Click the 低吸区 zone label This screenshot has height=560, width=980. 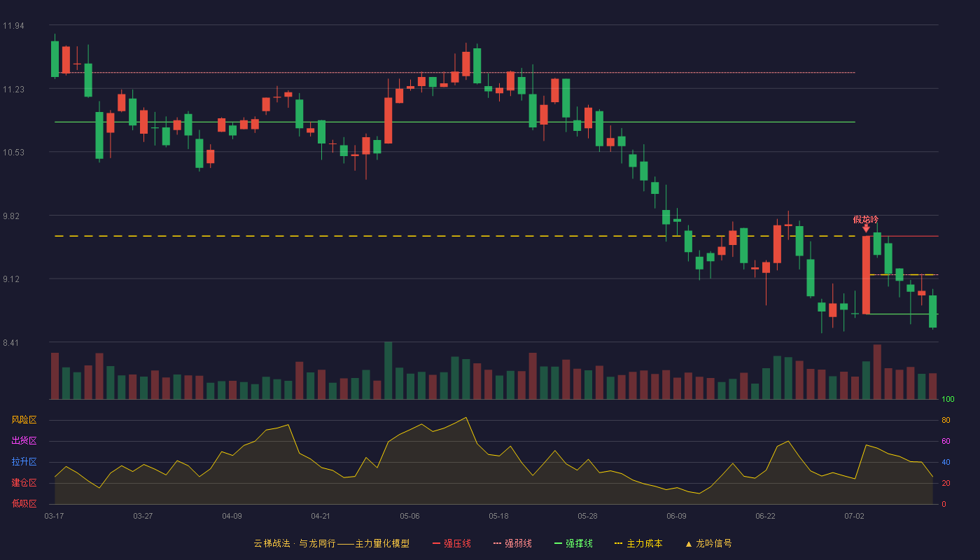(24, 503)
